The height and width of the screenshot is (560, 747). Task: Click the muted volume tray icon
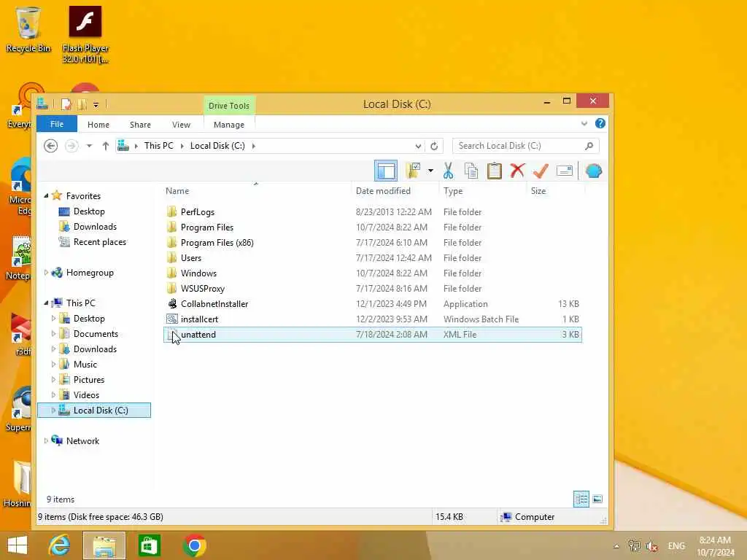pos(652,545)
